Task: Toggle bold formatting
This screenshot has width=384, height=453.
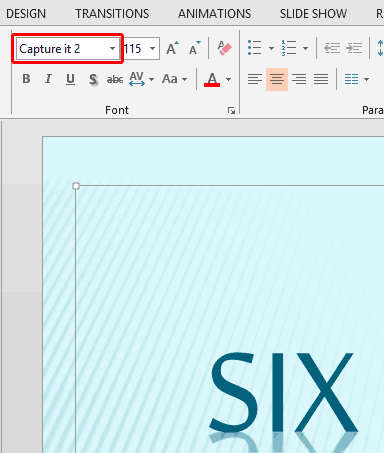Action: tap(26, 79)
